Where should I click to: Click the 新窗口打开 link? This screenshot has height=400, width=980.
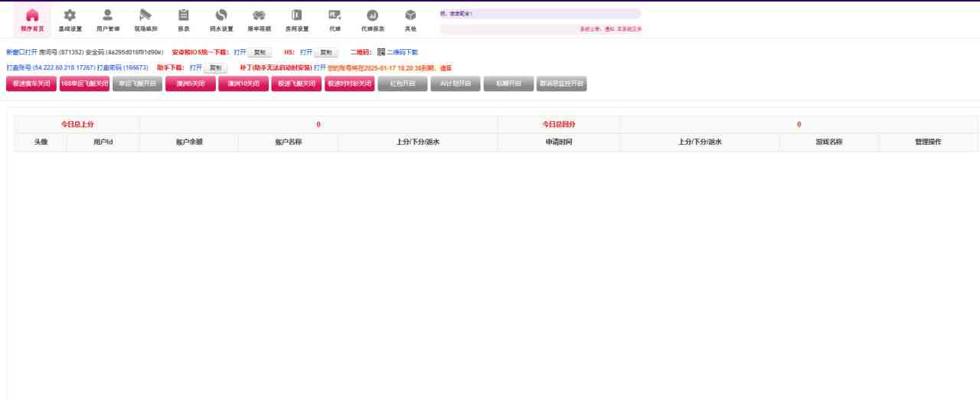(x=21, y=52)
